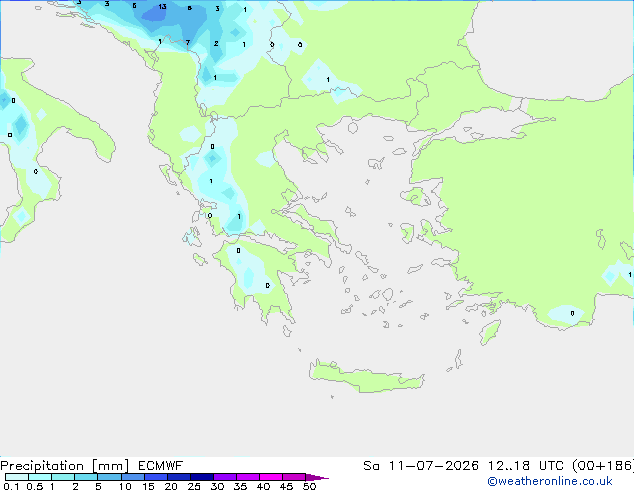The width and height of the screenshot is (634, 490).
Task: Click legend label '30'
Action: [217, 486]
